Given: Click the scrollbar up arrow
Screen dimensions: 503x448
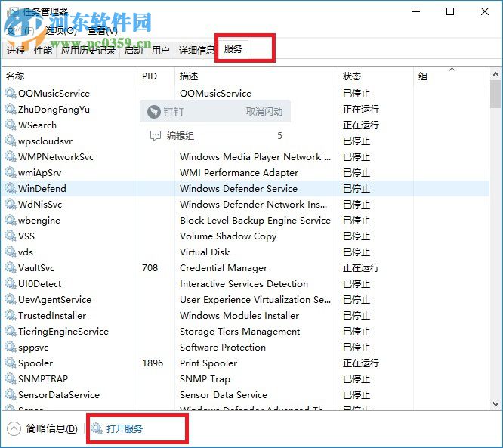Looking at the screenshot, I should (495, 75).
